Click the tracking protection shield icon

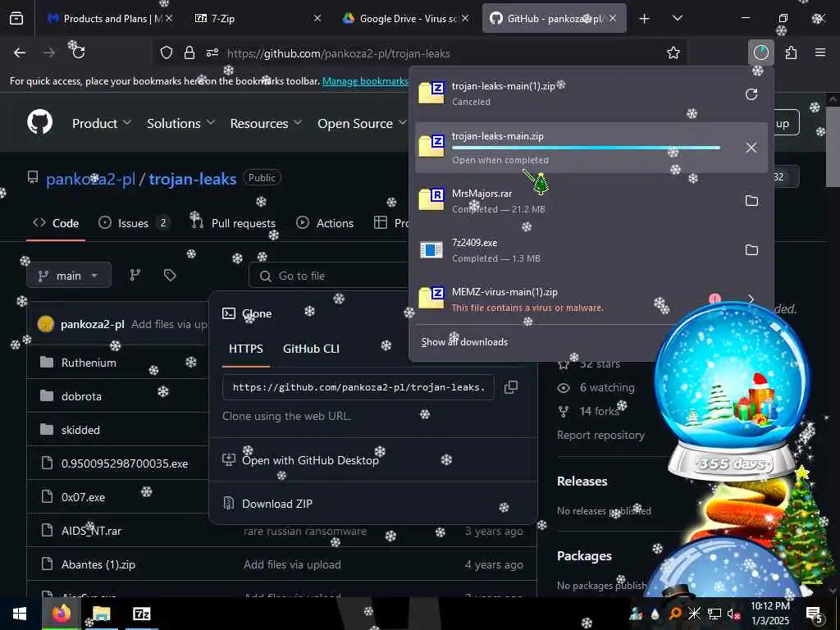[167, 52]
